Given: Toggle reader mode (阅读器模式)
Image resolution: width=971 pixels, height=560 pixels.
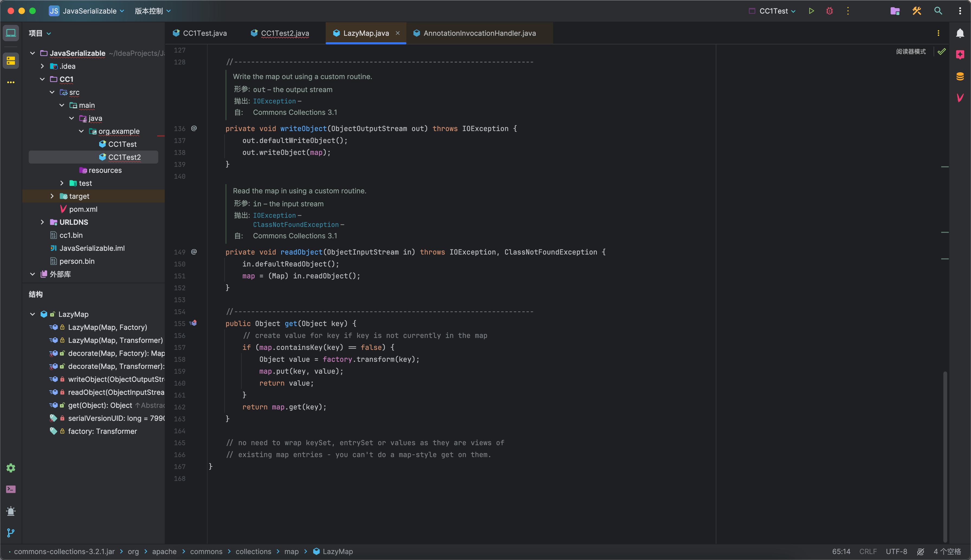Looking at the screenshot, I should pyautogui.click(x=911, y=51).
